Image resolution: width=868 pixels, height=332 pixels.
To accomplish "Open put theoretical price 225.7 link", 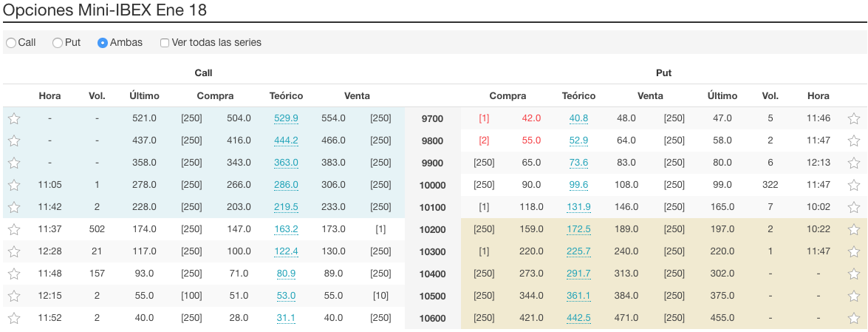I will 578,251.
